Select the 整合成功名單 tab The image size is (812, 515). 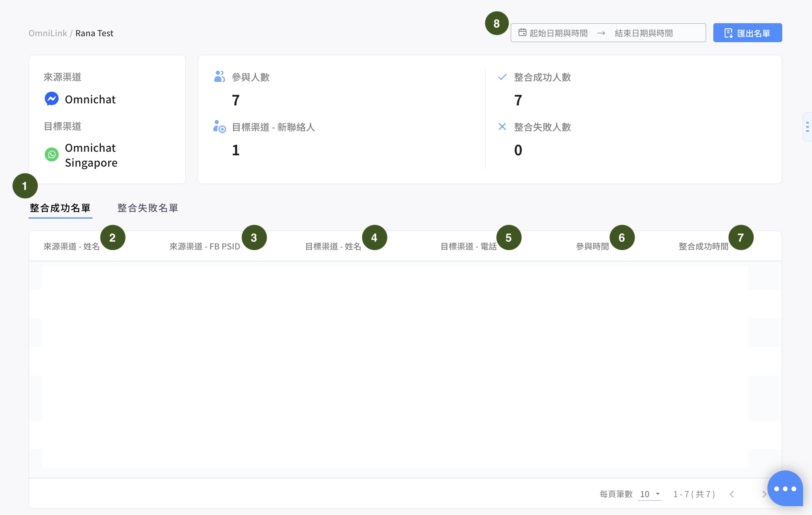(60, 208)
